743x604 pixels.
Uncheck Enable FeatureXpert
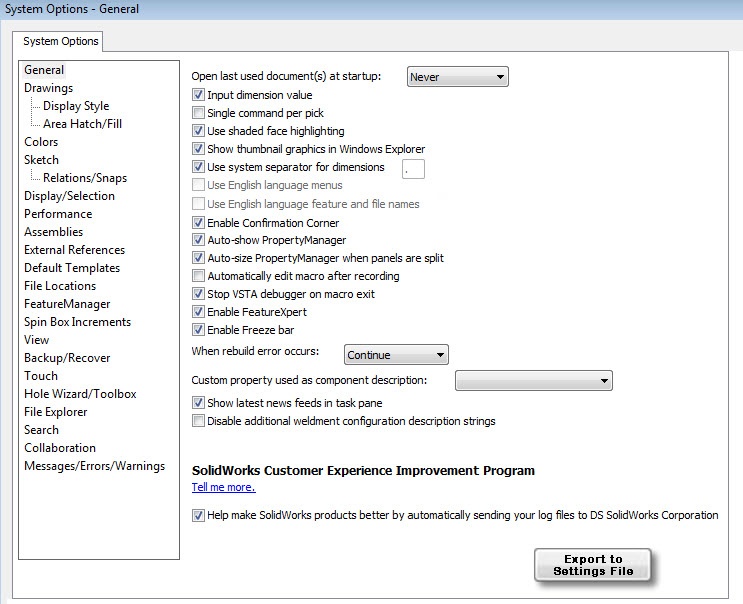point(198,312)
